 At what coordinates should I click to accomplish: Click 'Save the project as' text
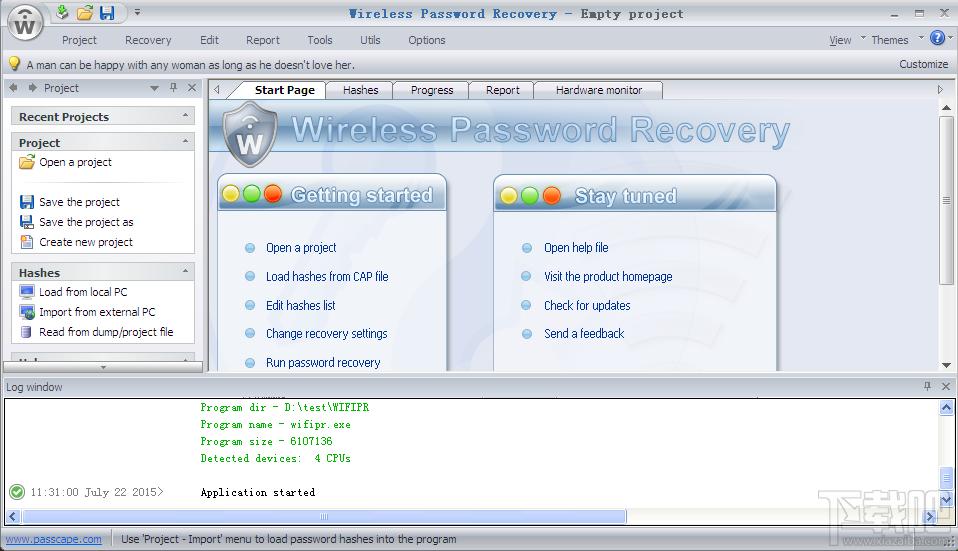pyautogui.click(x=86, y=222)
